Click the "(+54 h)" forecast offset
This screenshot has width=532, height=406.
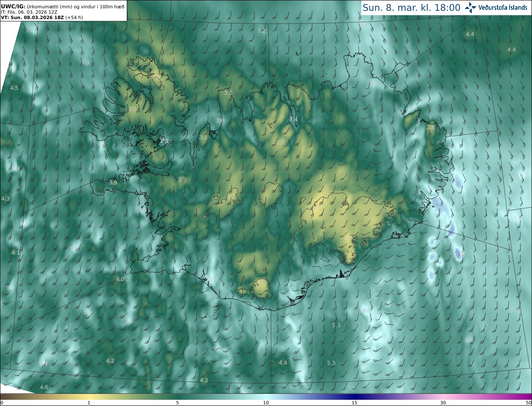[74, 17]
